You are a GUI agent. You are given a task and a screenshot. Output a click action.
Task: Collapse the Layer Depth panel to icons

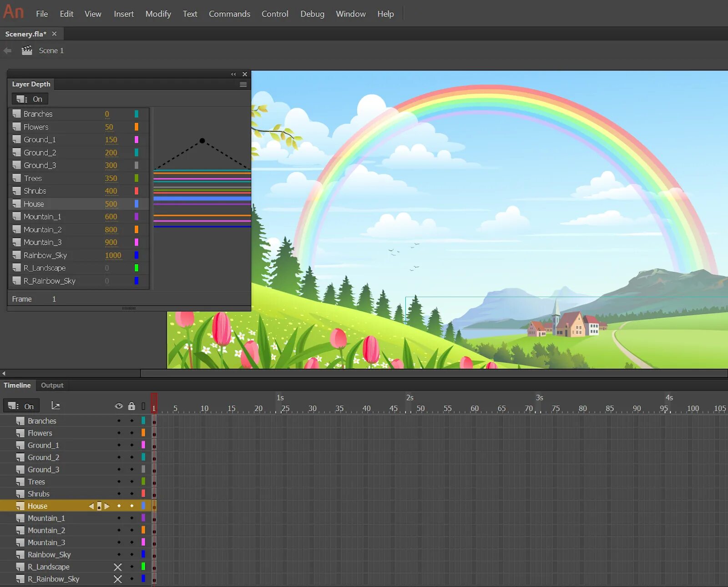click(x=233, y=74)
